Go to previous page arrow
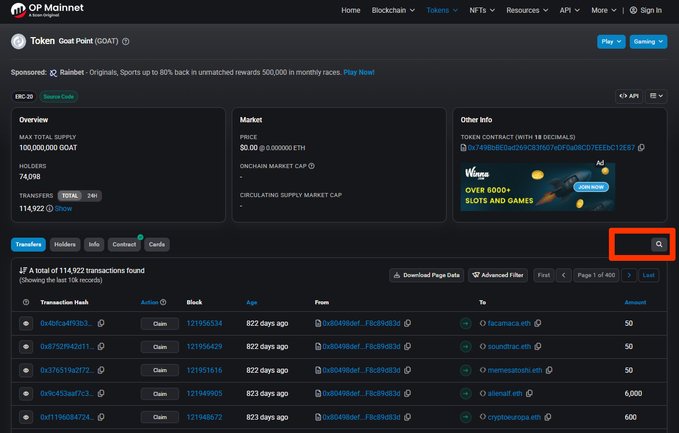This screenshot has height=433, width=679. 563,275
